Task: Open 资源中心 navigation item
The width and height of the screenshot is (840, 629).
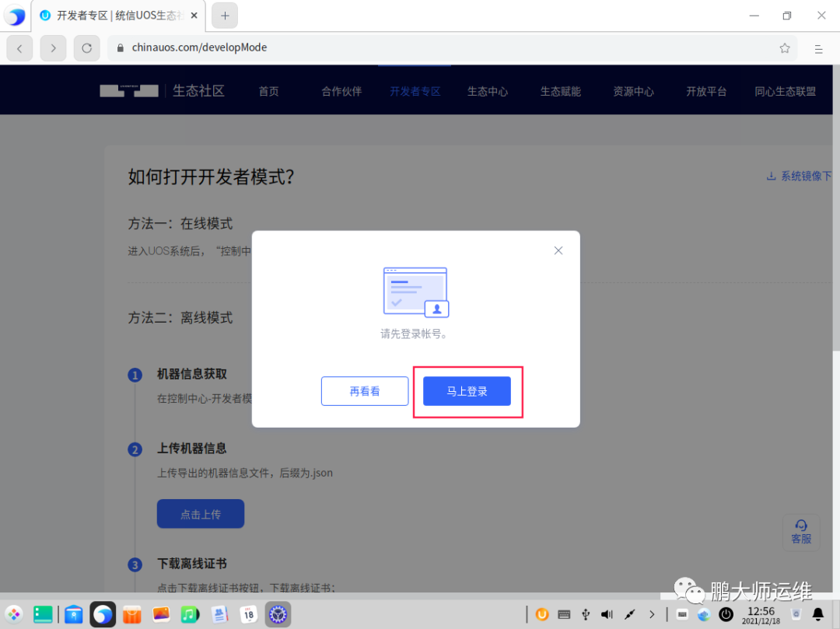Action: coord(633,91)
